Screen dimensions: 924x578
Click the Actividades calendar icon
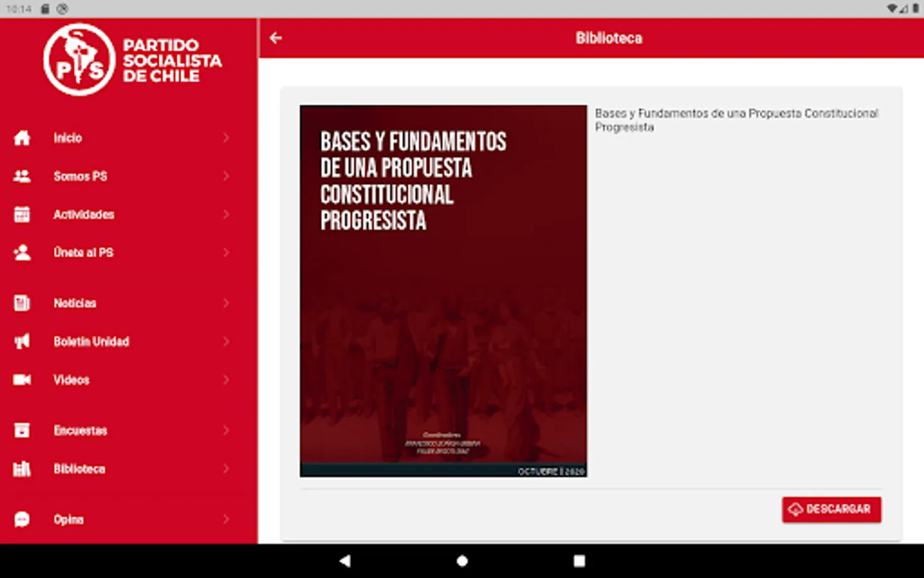[22, 214]
